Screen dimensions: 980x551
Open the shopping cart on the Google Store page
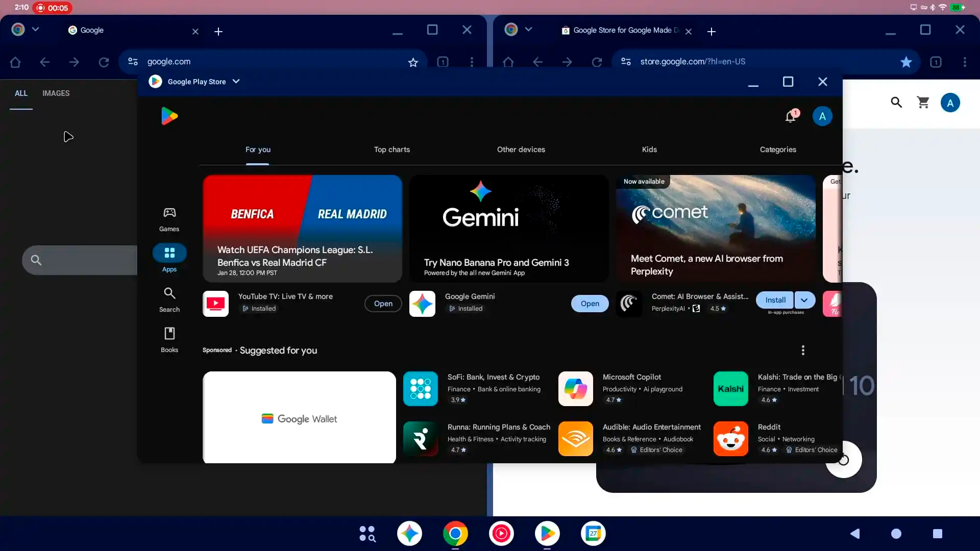[923, 102]
